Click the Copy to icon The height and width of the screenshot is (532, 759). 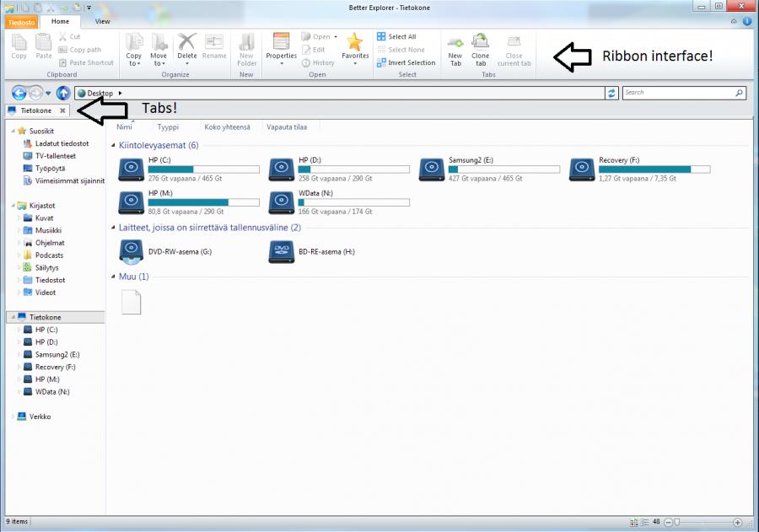pyautogui.click(x=134, y=44)
